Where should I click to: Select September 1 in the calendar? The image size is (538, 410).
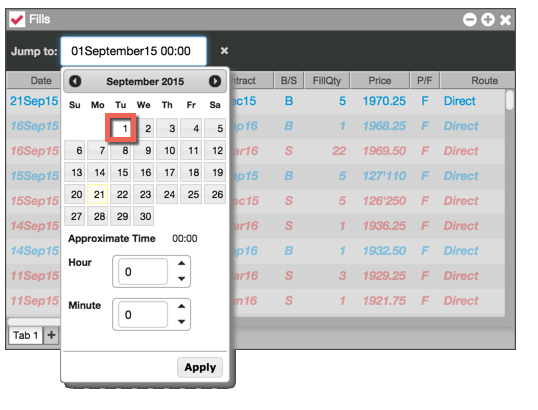pos(121,128)
